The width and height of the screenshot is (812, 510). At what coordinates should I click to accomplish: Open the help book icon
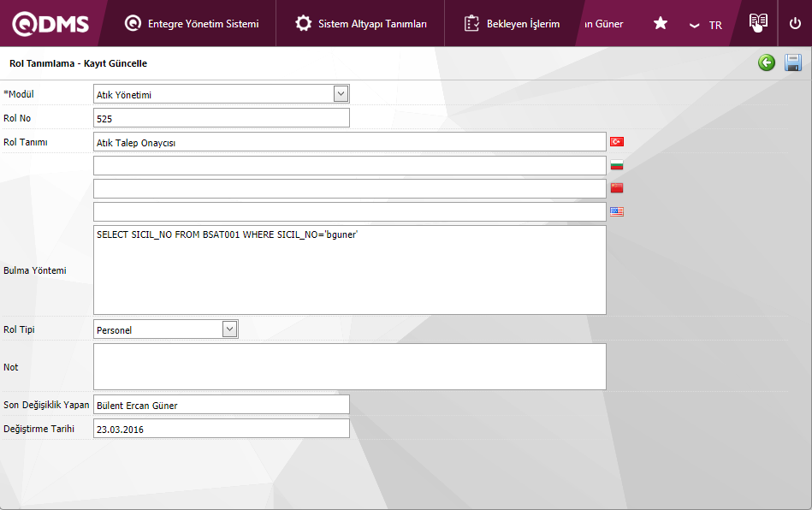pos(758,23)
